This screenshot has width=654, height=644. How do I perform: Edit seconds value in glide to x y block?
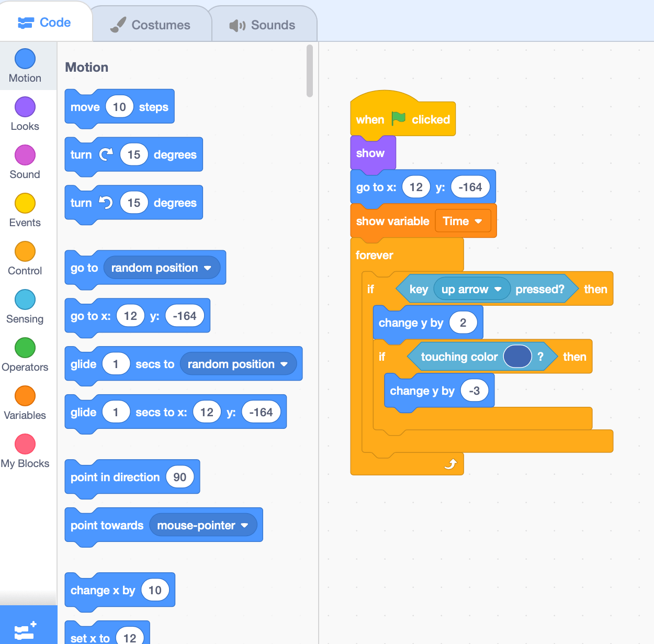pos(116,412)
